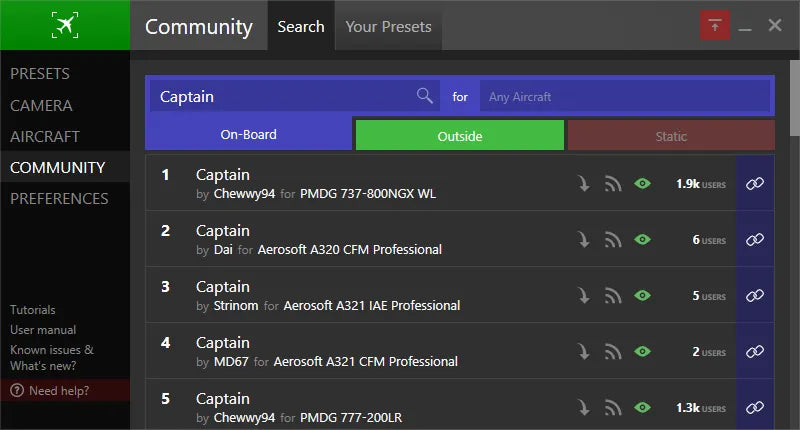Click the airplane camera logo icon
The width and height of the screenshot is (800, 430).
point(65,26)
